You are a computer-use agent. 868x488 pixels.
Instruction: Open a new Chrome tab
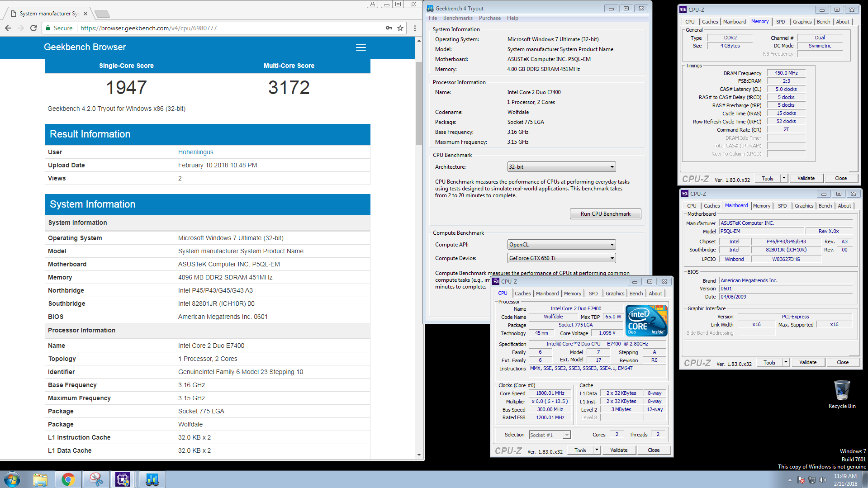(102, 14)
